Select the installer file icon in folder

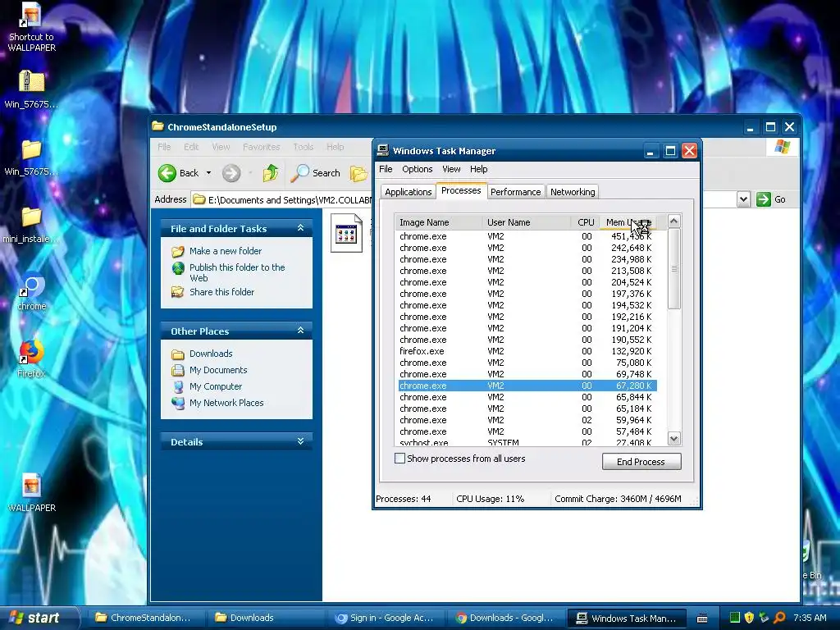tap(347, 232)
